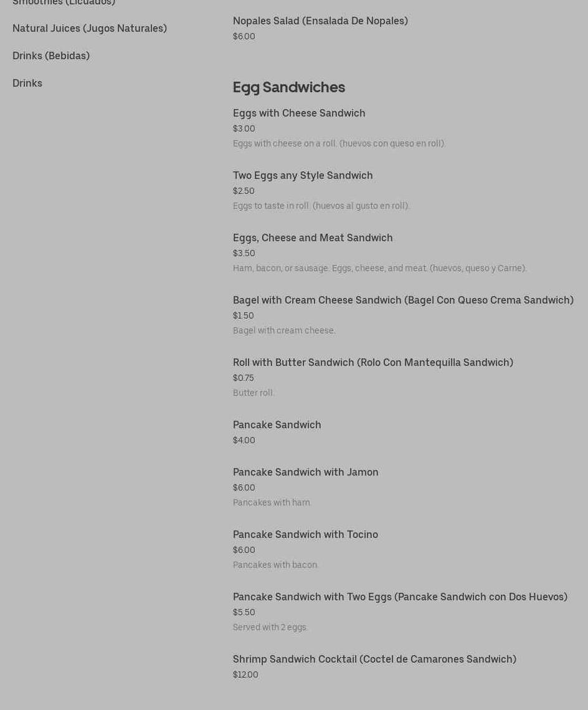Screen dimensions: 588x710
Task: Select Natural Juices (Jugos Naturales) category
Action: (90, 28)
